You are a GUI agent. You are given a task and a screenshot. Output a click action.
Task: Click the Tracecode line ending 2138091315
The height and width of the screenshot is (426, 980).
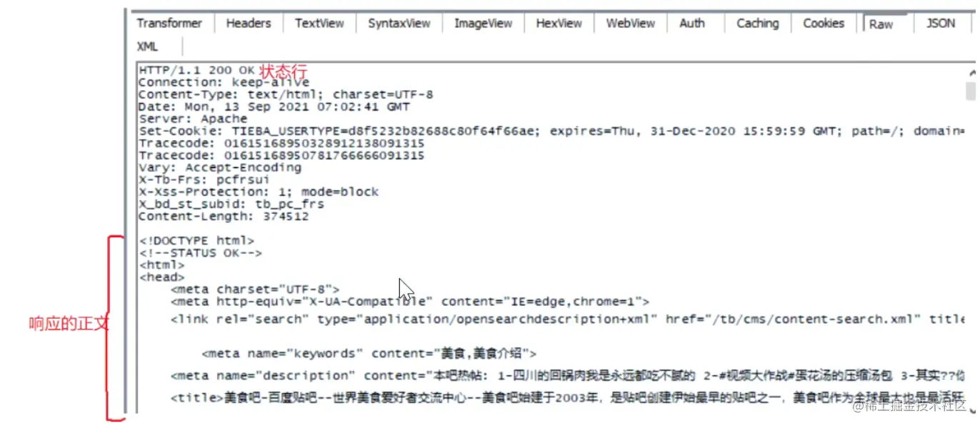(281, 143)
